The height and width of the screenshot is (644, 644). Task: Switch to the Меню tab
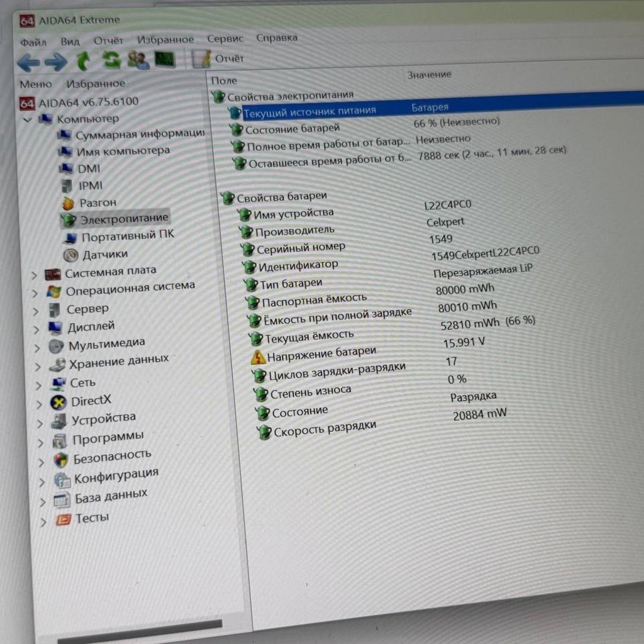[x=36, y=84]
